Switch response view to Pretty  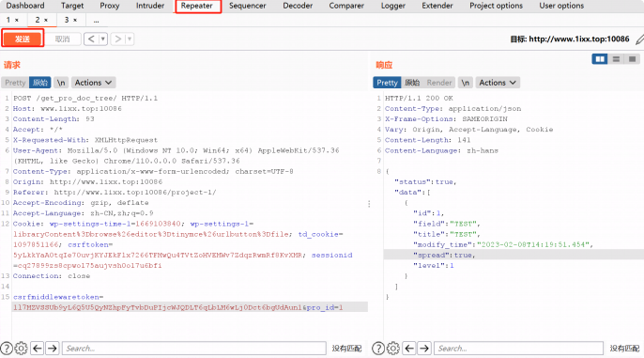[387, 83]
